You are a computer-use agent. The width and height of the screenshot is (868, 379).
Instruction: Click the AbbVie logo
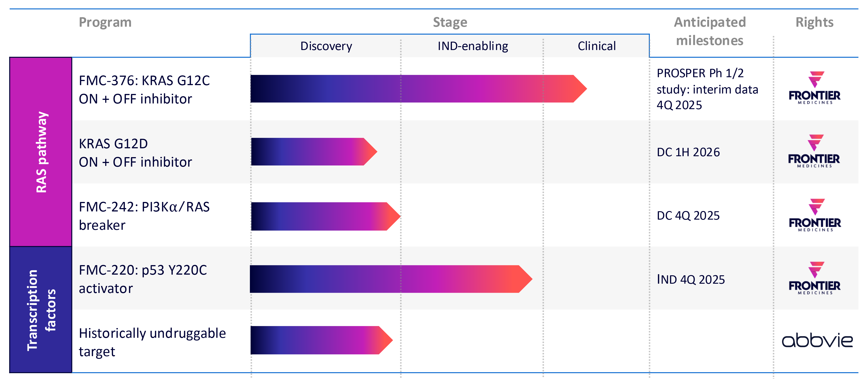pos(817,341)
